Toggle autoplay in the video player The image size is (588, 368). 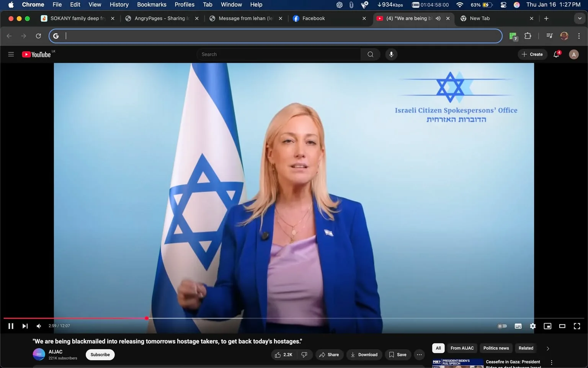502,326
